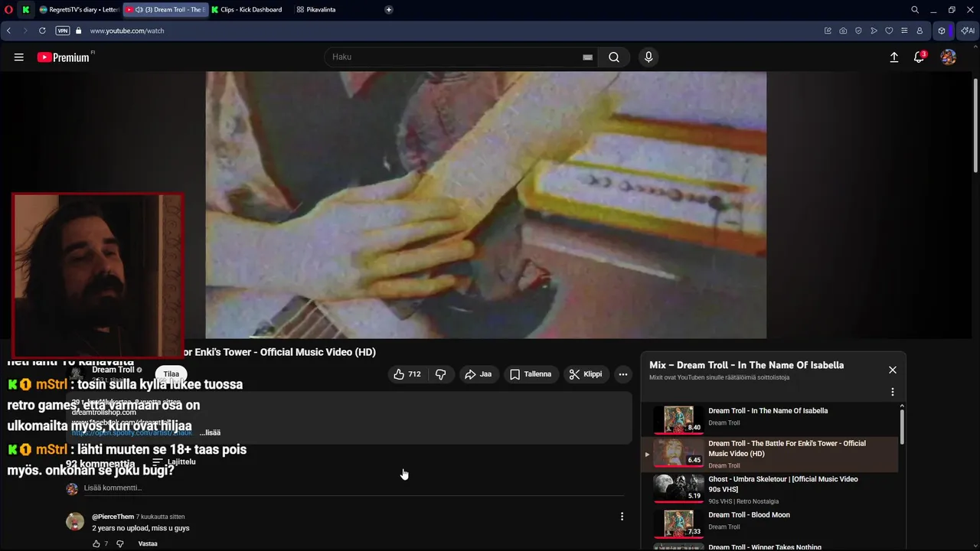Open Dream Troll channel name
This screenshot has height=551, width=980.
[x=113, y=370]
